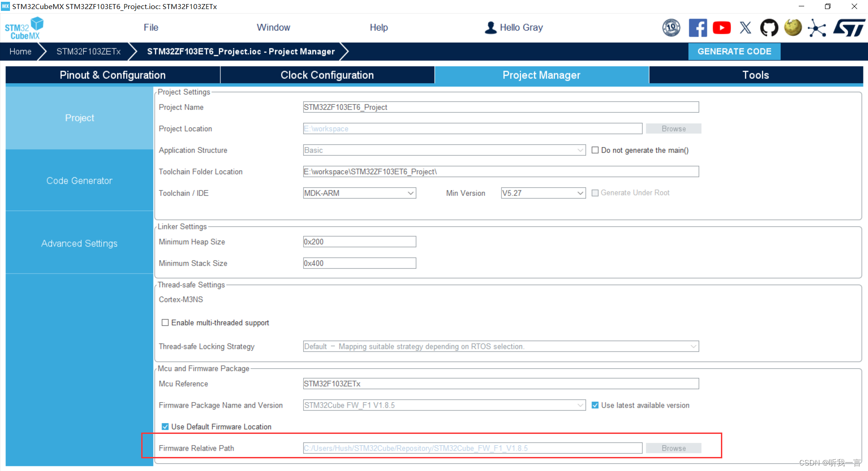The image size is (868, 471).
Task: Uncheck Use Default Firmware Location
Action: click(x=165, y=427)
